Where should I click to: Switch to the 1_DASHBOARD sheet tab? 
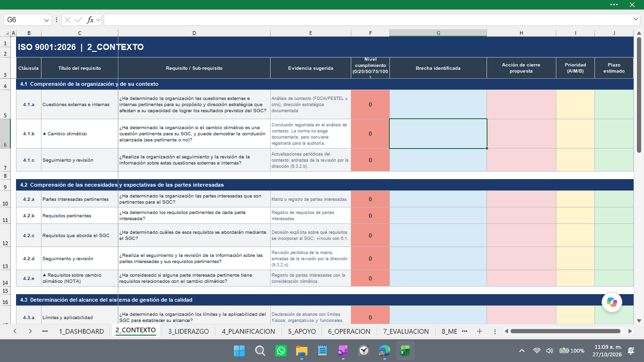point(81,331)
